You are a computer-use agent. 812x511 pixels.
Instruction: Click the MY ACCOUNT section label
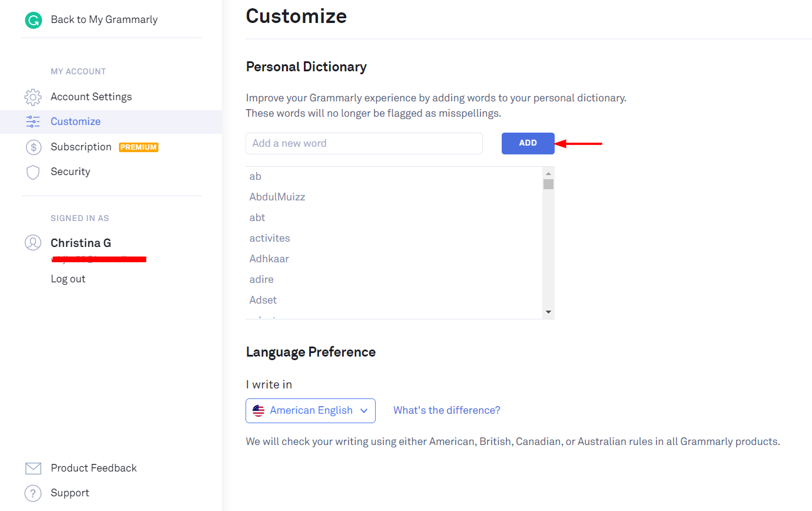click(78, 71)
